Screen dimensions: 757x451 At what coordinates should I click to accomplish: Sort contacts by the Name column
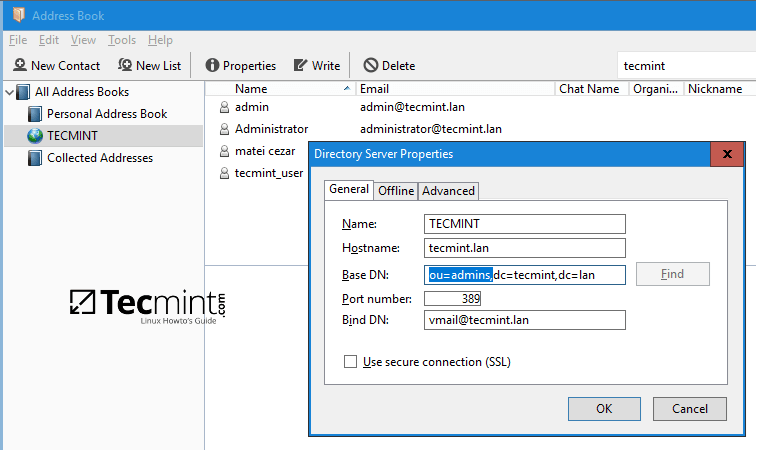click(x=280, y=89)
